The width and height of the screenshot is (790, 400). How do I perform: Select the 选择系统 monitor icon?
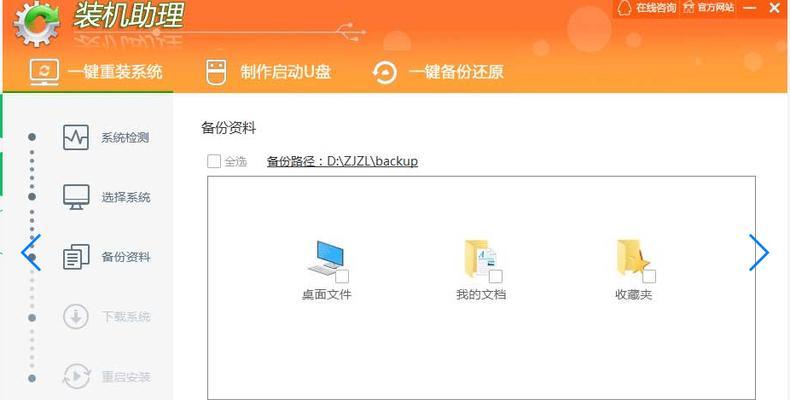76,197
